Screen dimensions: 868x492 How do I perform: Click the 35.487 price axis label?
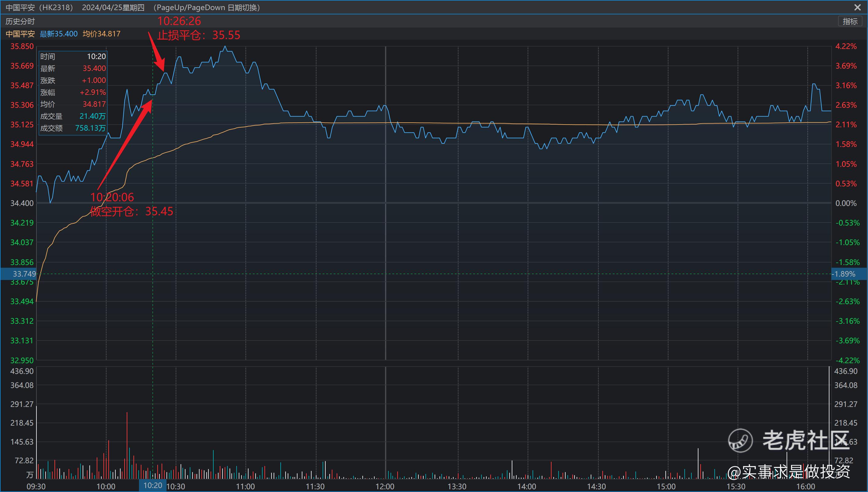[22, 85]
